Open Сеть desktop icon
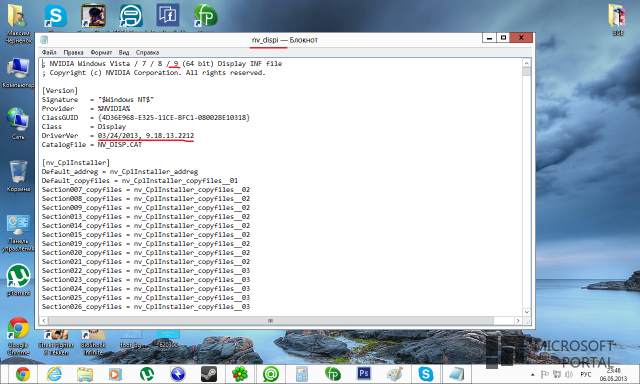This screenshot has width=640, height=384. coord(18,123)
